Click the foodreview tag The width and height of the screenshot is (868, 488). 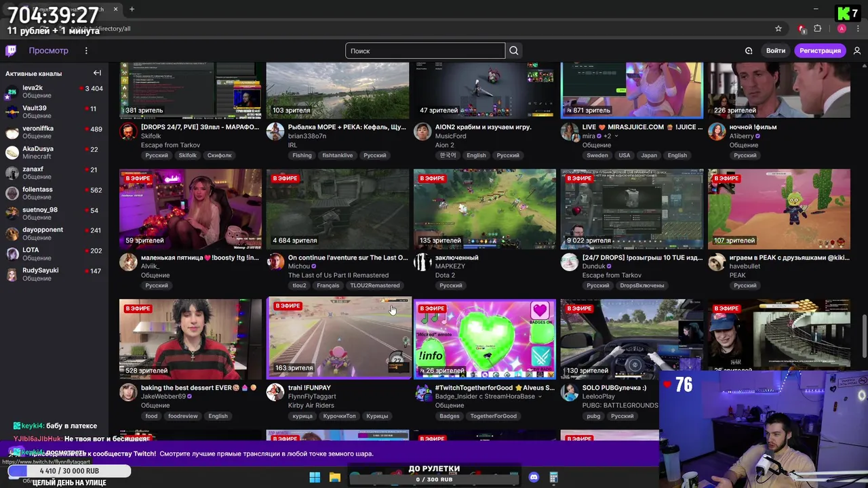(x=182, y=416)
